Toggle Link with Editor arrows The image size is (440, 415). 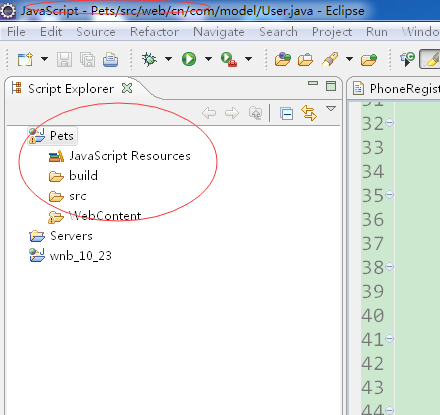(x=309, y=113)
